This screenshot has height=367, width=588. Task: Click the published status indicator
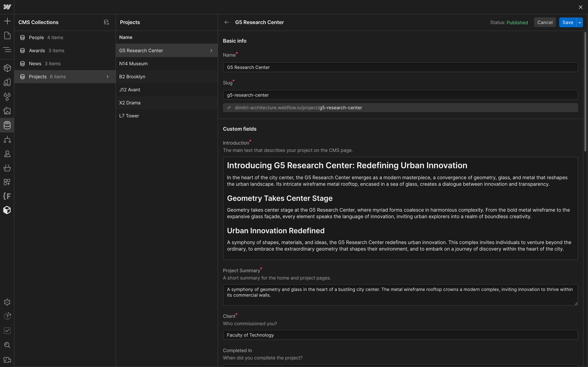point(517,22)
